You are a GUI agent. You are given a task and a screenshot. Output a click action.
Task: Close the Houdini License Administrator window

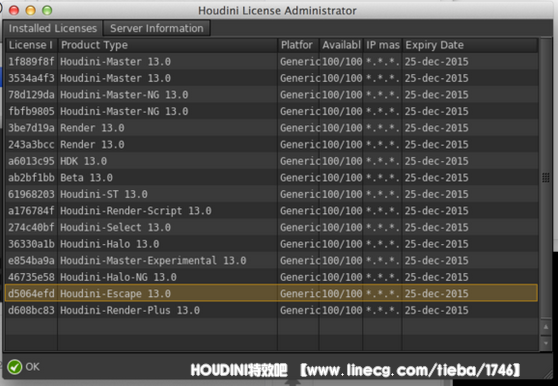(14, 10)
